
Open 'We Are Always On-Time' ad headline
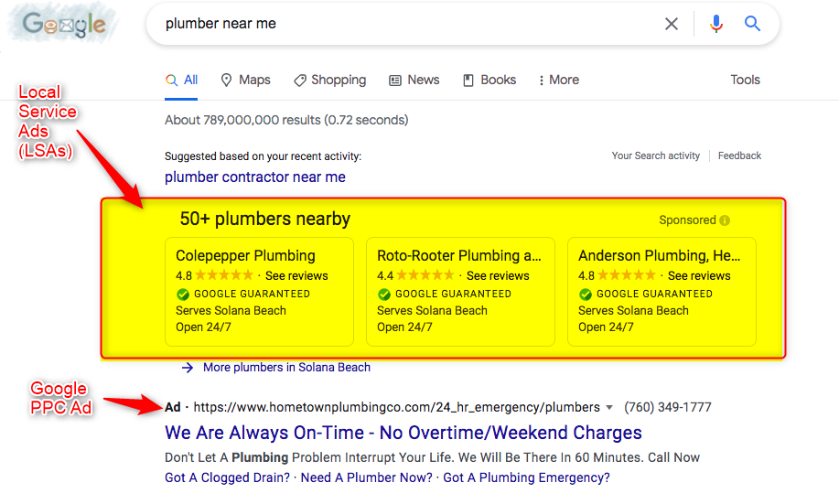(x=403, y=433)
